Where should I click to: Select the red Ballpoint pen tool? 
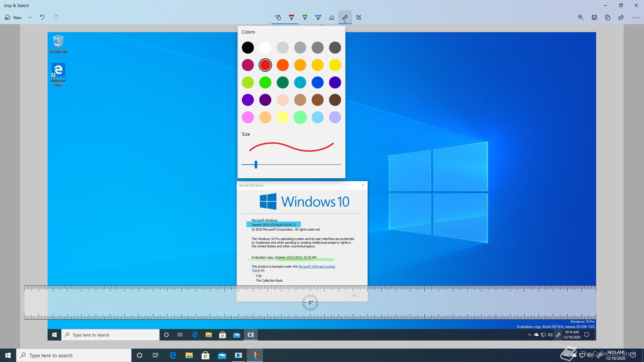click(291, 17)
